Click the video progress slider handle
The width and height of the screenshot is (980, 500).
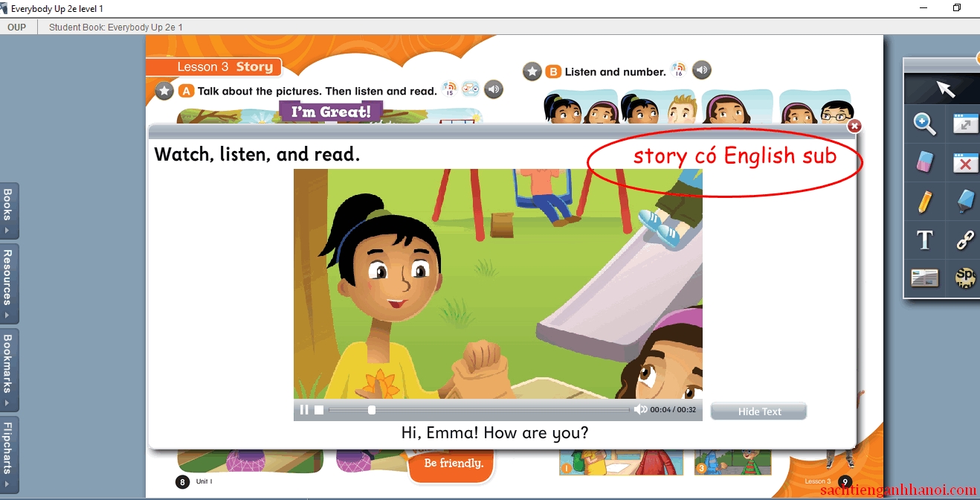[372, 410]
